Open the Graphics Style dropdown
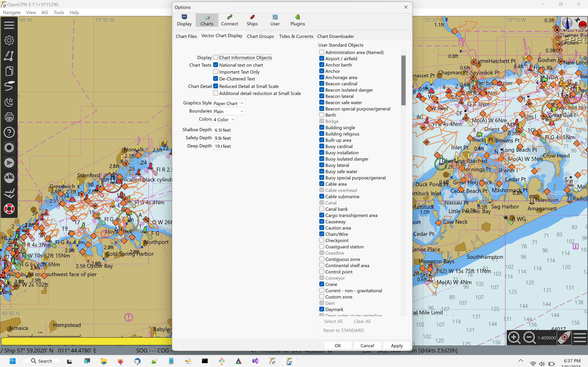Viewport: 588px width, 367px height. (228, 103)
